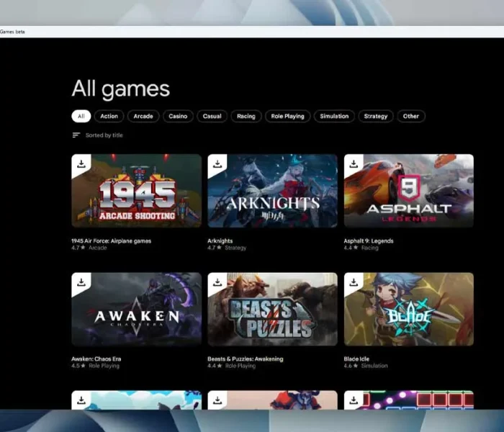Click the title 1945 Air Force: Airplane games

click(x=111, y=240)
